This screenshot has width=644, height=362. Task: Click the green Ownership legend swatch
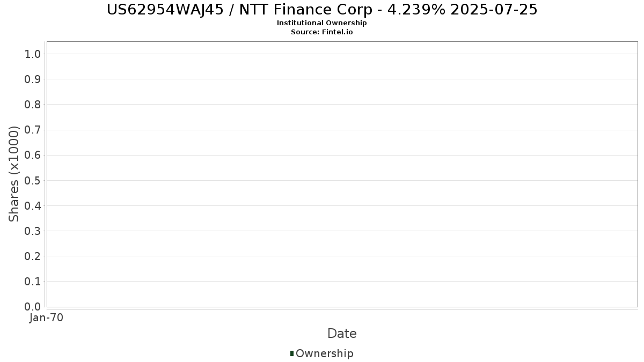tap(292, 353)
